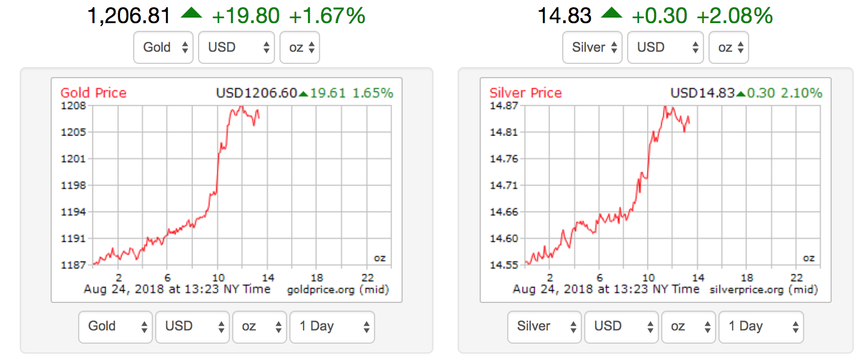Open oz selector below gold chart

(x=260, y=327)
